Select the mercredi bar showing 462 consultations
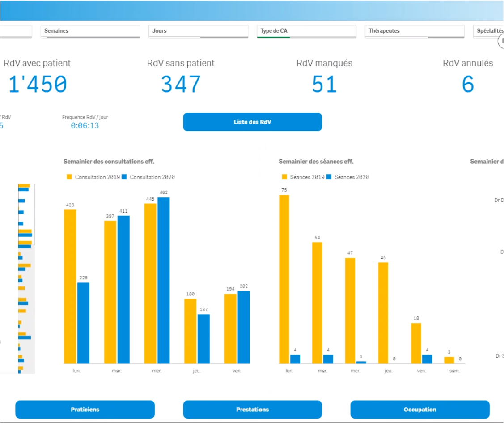The width and height of the screenshot is (504, 423). pyautogui.click(x=165, y=278)
